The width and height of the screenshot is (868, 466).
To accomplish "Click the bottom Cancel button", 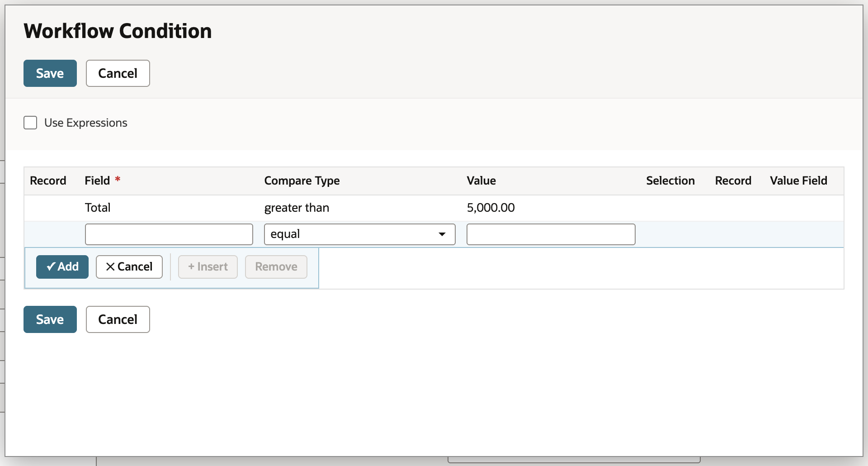I will tap(118, 319).
